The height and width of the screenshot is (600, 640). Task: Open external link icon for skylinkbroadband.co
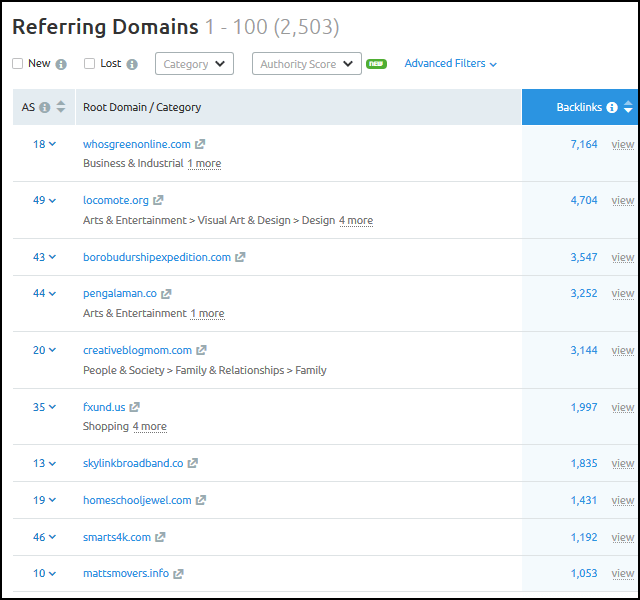click(193, 463)
